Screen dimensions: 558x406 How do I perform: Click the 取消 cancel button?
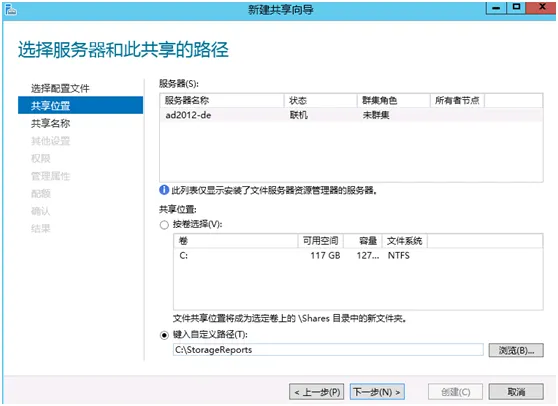(516, 392)
